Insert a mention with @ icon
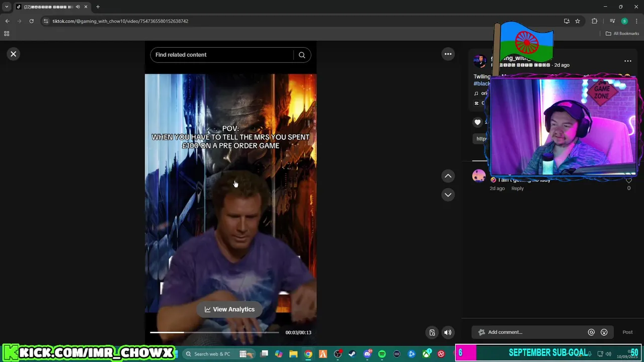This screenshot has width=644, height=362. (x=591, y=332)
